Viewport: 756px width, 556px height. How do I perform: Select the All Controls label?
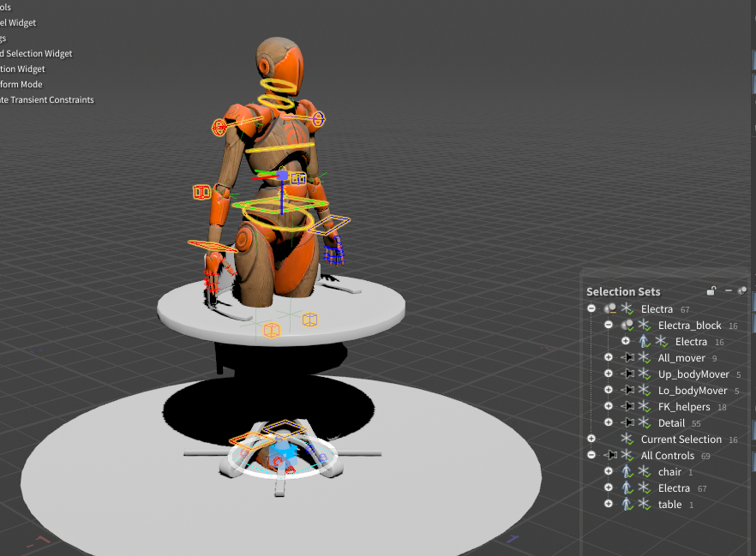coord(667,456)
